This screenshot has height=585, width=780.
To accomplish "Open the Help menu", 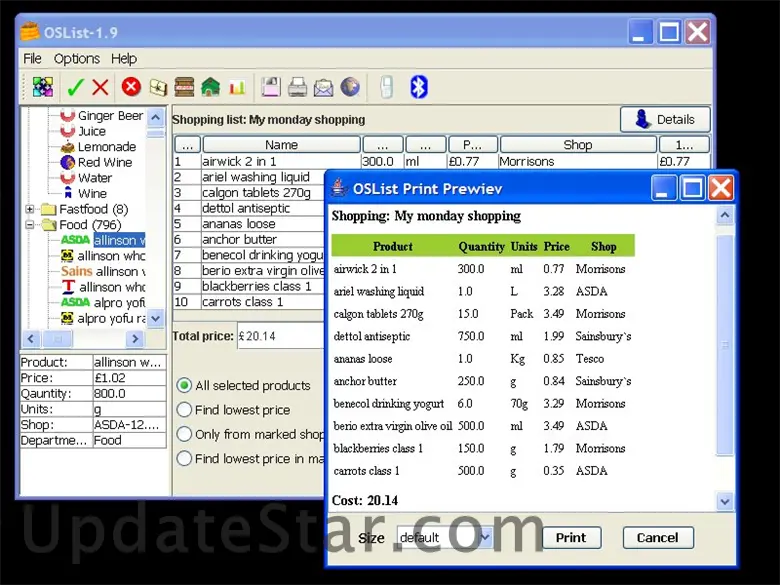I will click(x=124, y=59).
